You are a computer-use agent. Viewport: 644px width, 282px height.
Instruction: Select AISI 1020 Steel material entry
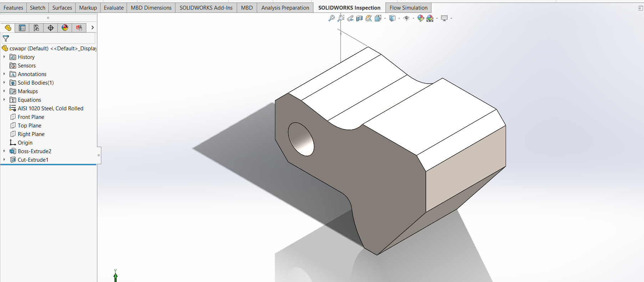pos(50,109)
